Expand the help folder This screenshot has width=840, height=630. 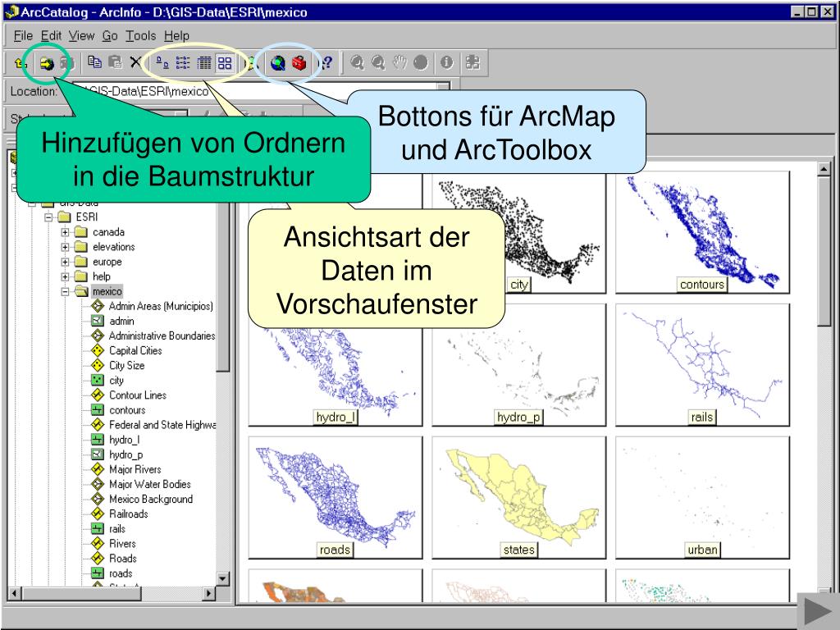[65, 277]
